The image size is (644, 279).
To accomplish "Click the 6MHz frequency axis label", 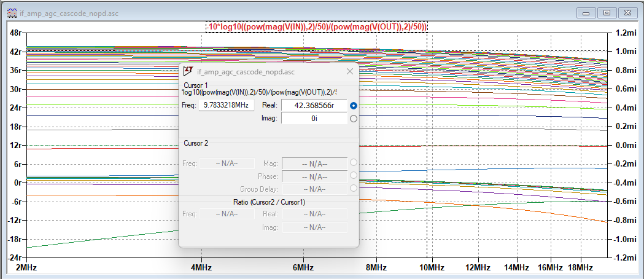I will [303, 267].
